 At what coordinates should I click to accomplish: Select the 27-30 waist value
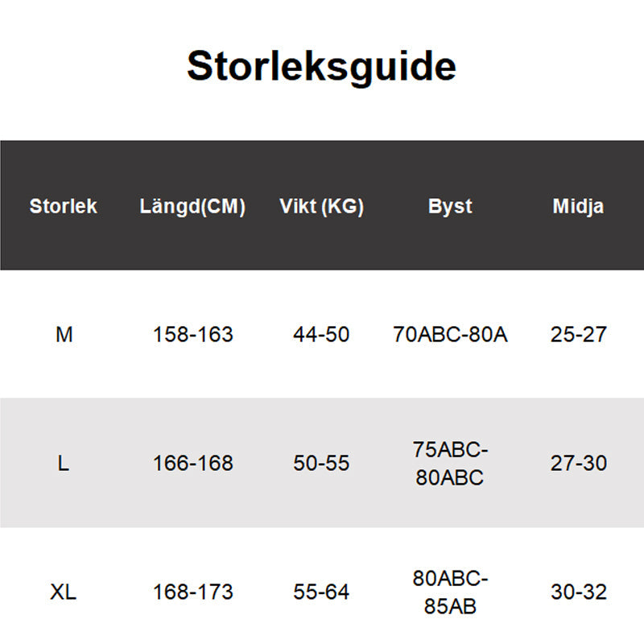578,464
